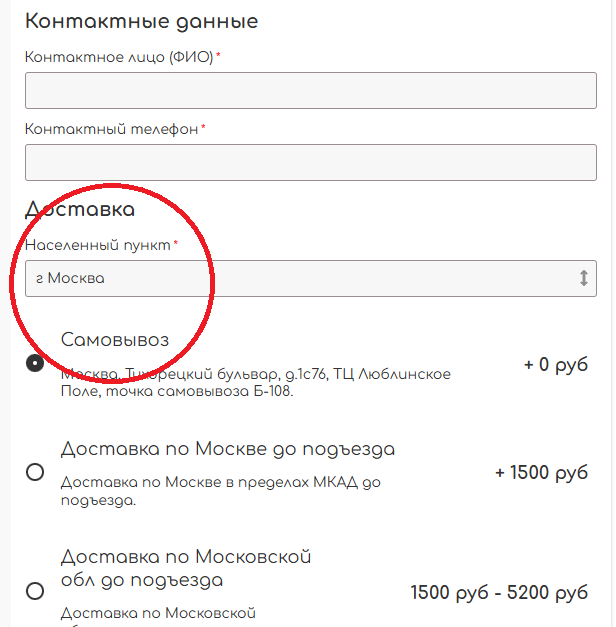The height and width of the screenshot is (627, 616).
Task: Click the Контактный телефон field label
Action: pos(114,129)
